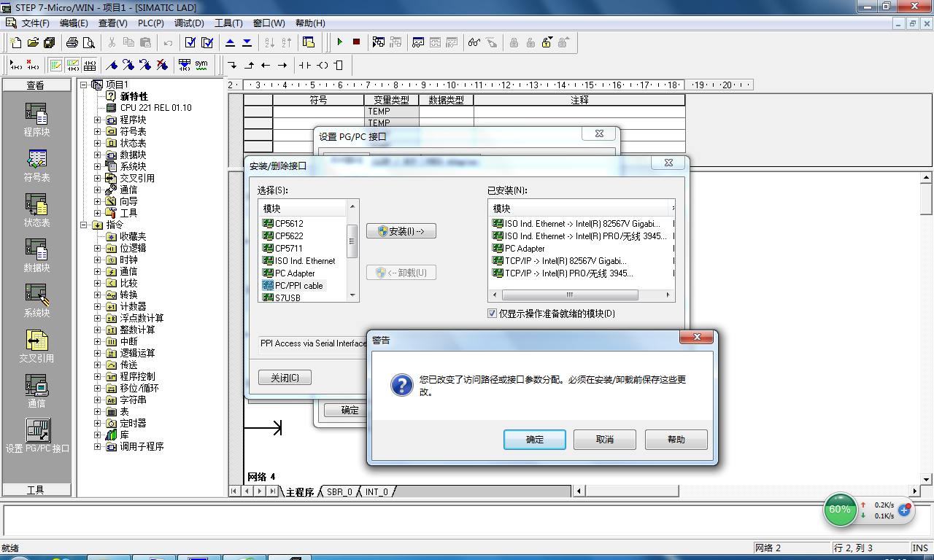Click the green RUN icon
The width and height of the screenshot is (934, 560).
tap(339, 42)
